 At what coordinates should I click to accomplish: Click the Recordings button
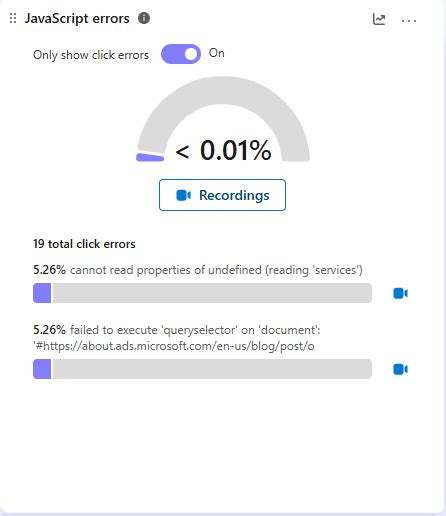222,195
